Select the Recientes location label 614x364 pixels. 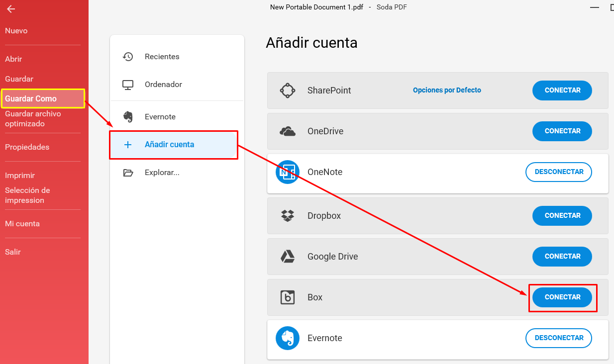coord(162,57)
